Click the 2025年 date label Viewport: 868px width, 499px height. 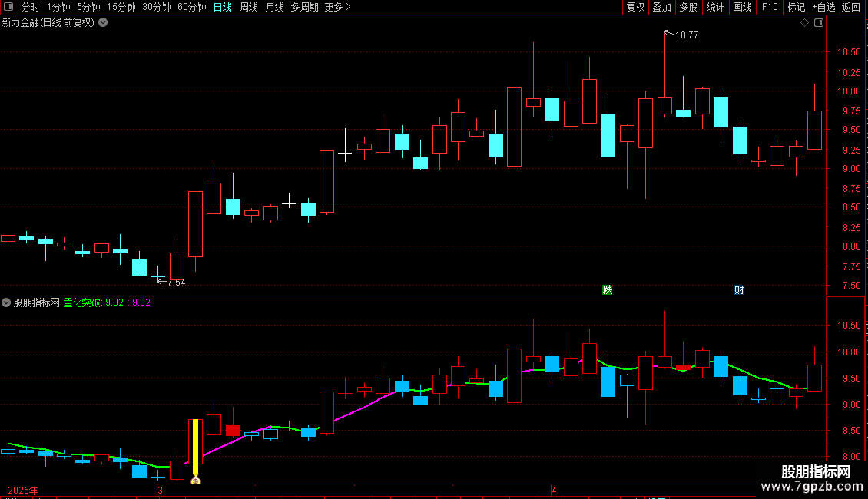pos(23,491)
